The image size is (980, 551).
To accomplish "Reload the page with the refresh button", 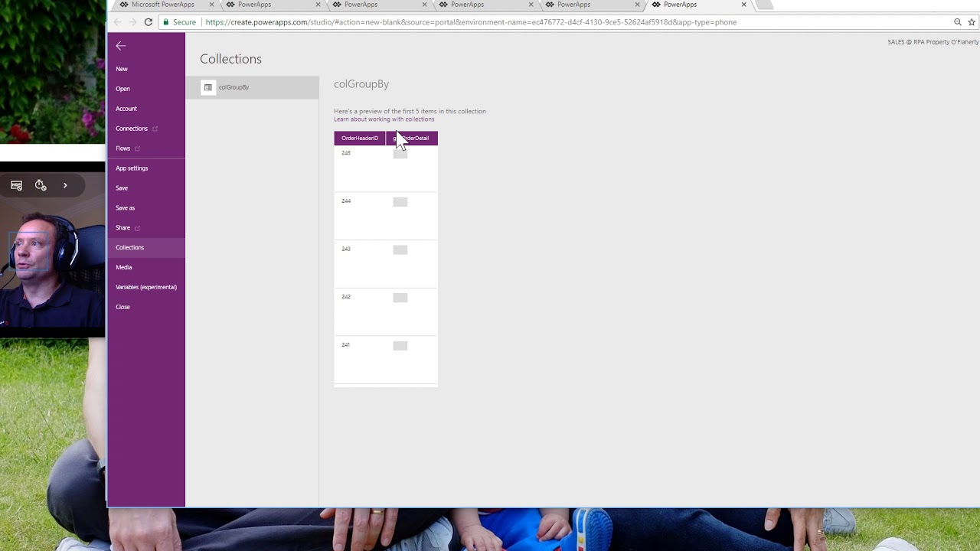I will 148,22.
